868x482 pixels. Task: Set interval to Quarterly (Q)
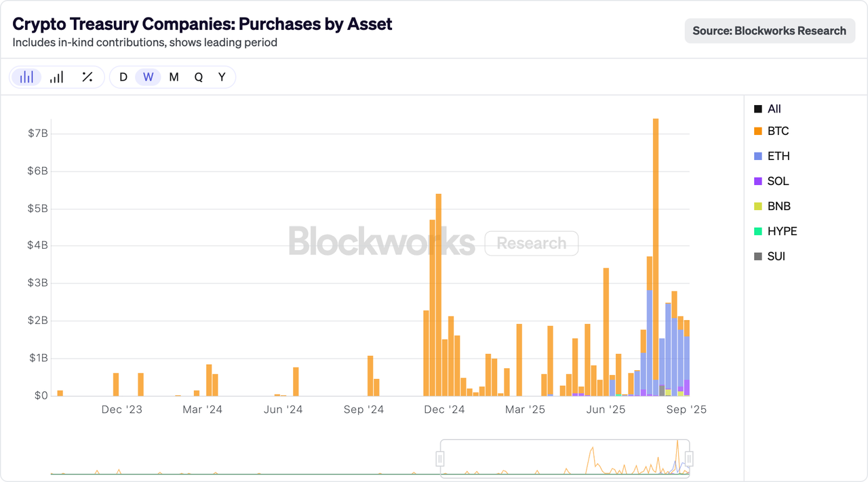click(x=198, y=77)
